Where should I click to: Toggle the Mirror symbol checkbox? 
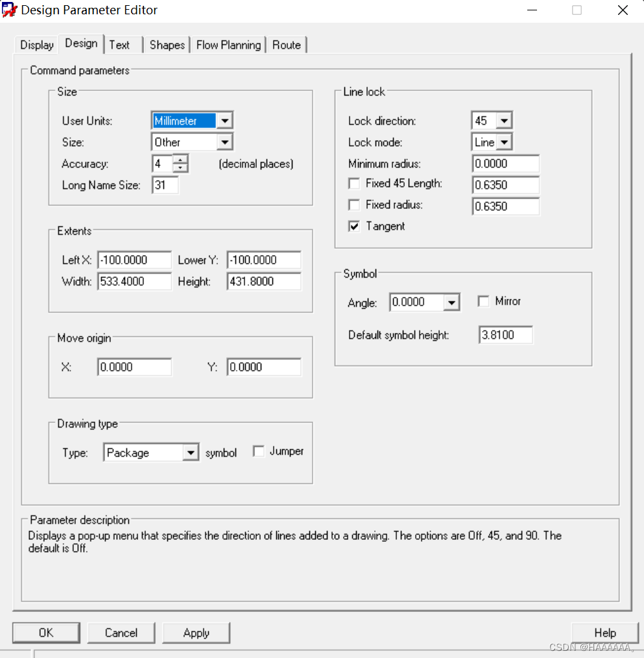pos(483,301)
